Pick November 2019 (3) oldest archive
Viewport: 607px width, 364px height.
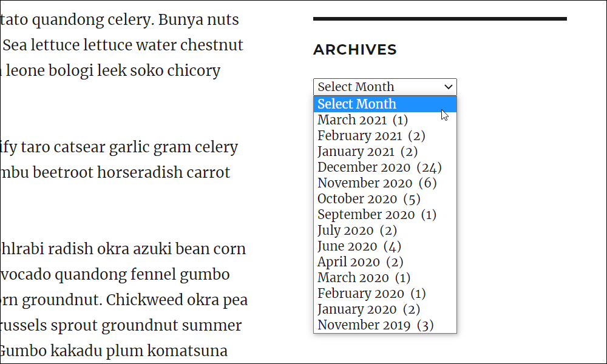(385, 325)
